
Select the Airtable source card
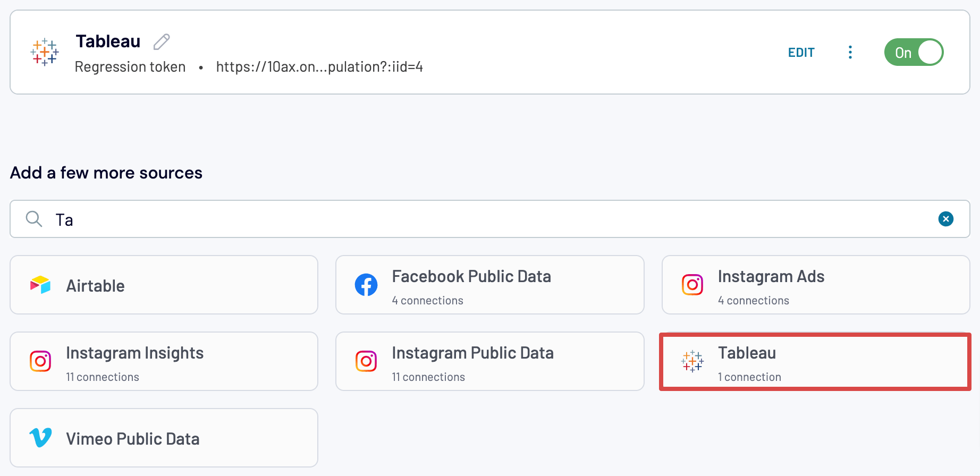(x=164, y=285)
